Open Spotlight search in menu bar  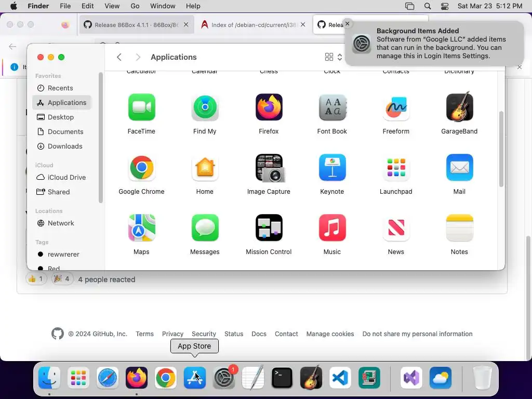428,6
